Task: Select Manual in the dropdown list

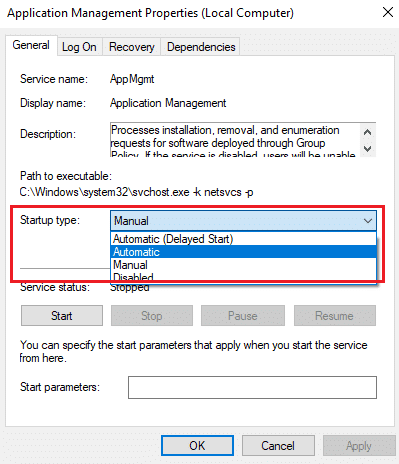Action: 243,265
